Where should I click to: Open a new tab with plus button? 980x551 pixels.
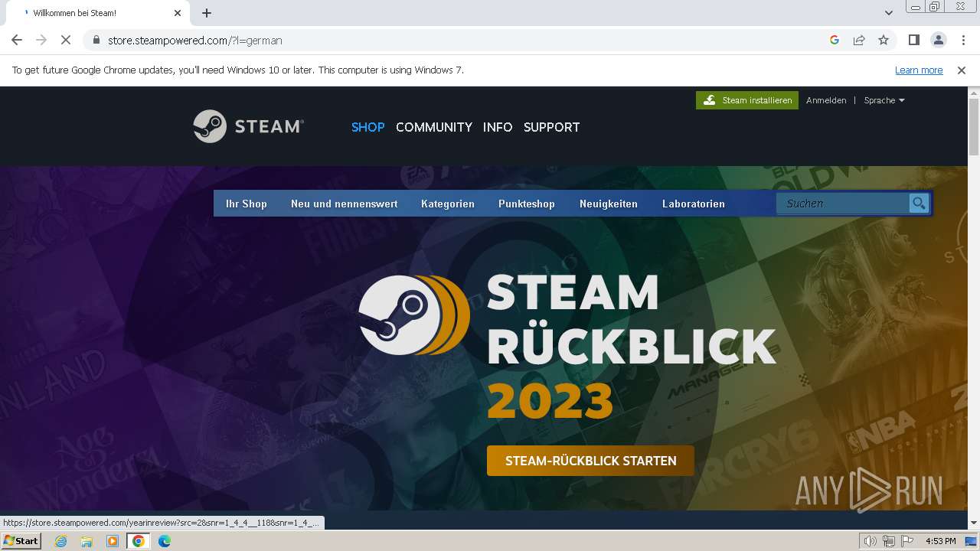[x=207, y=13]
